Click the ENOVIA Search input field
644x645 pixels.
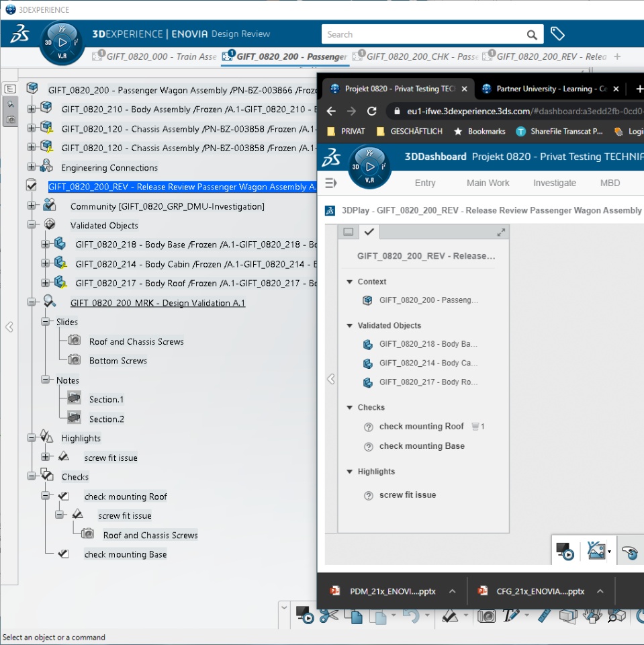(x=424, y=34)
